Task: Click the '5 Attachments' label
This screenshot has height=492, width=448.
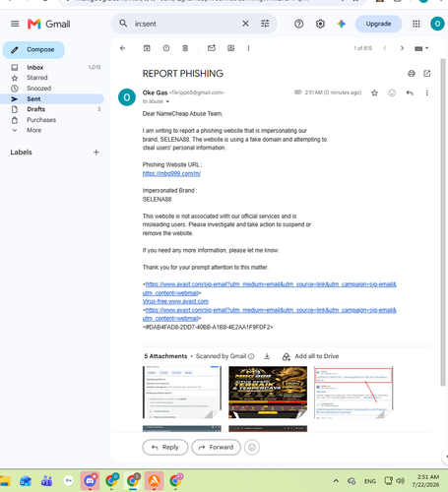Action: tap(165, 356)
